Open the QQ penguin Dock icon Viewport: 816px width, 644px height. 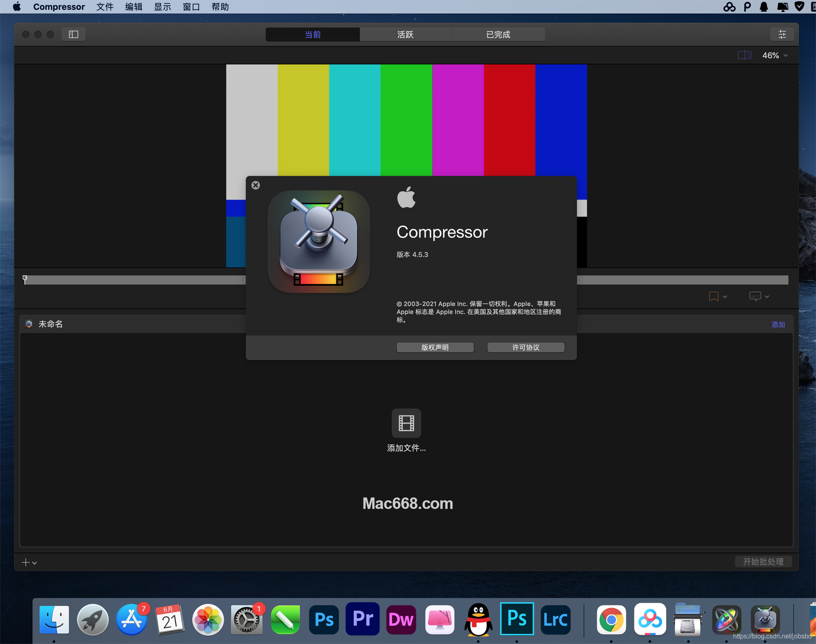pos(478,620)
